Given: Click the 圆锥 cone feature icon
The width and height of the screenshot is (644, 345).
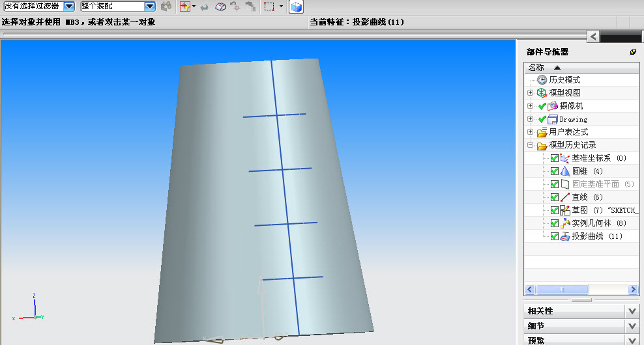Looking at the screenshot, I should (564, 171).
